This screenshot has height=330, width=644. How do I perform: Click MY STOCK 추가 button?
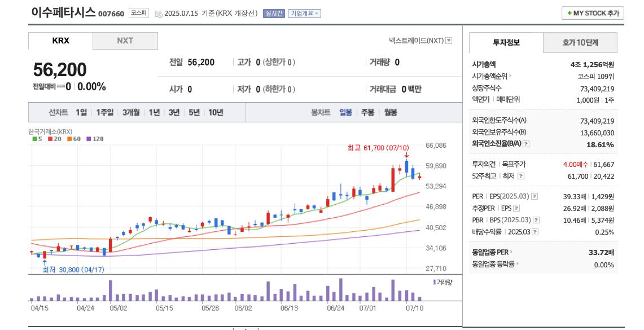tap(593, 13)
